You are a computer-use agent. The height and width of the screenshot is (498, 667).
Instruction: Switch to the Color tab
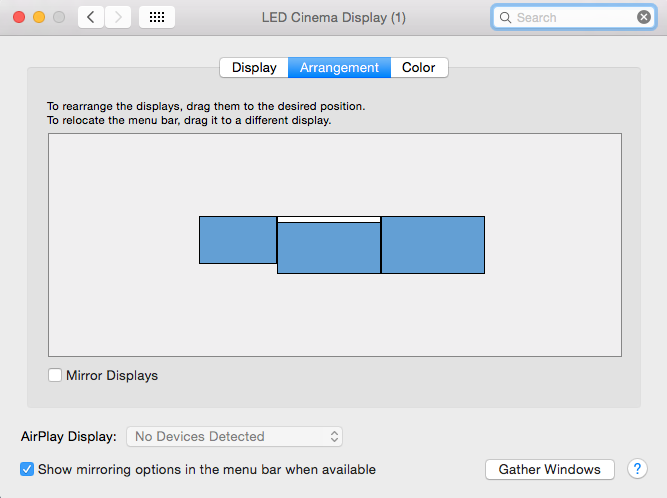419,68
